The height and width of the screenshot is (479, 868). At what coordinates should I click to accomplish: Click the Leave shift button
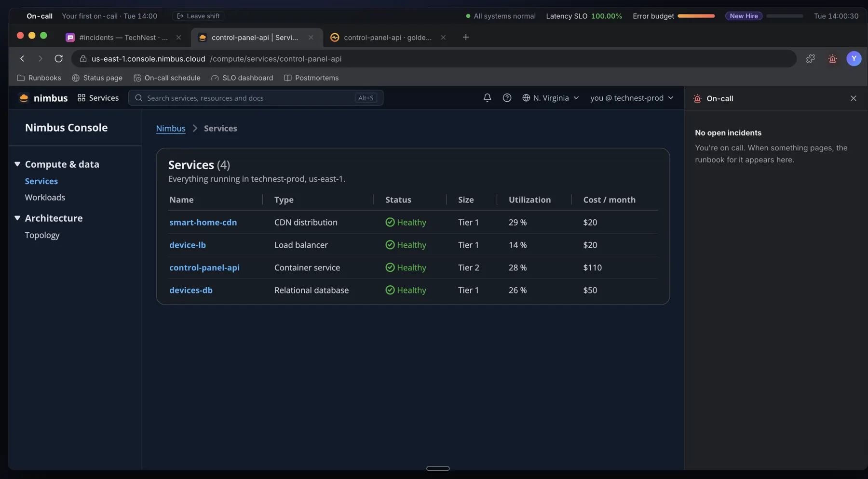point(198,16)
